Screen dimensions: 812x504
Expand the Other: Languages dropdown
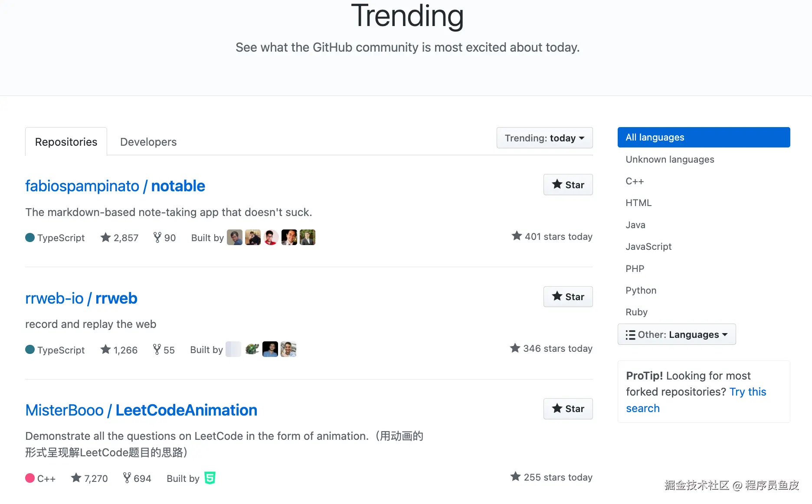(x=676, y=334)
